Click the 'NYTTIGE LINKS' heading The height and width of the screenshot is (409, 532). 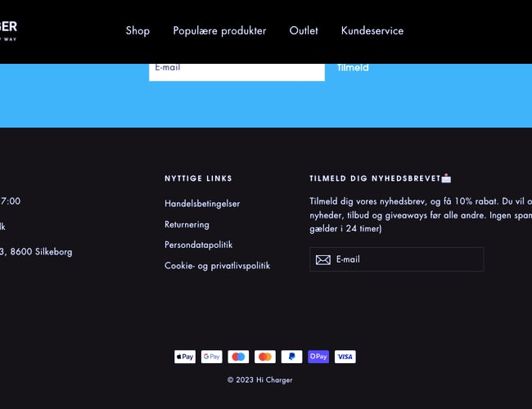pos(199,178)
